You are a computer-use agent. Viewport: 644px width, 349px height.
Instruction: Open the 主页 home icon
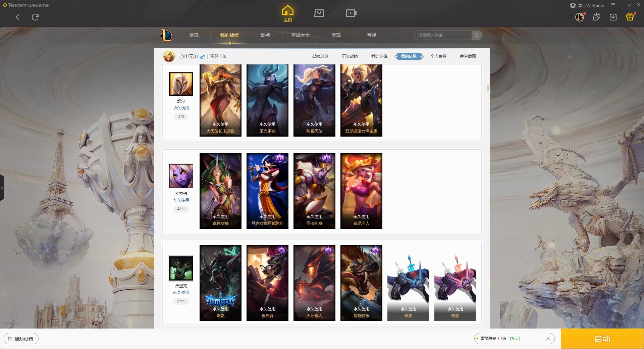[288, 14]
